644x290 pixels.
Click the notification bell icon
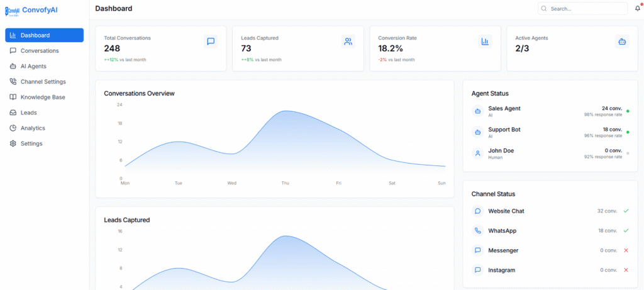tap(637, 9)
